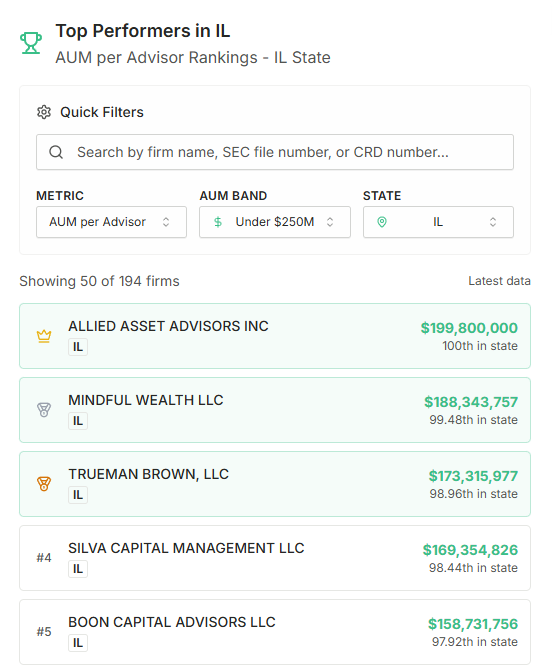Open the IL state dropdown

(x=438, y=222)
